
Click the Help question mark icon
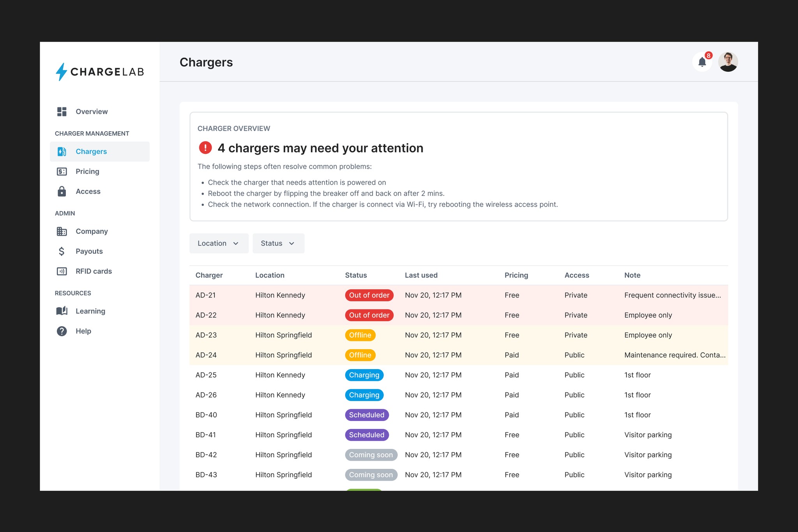coord(62,331)
